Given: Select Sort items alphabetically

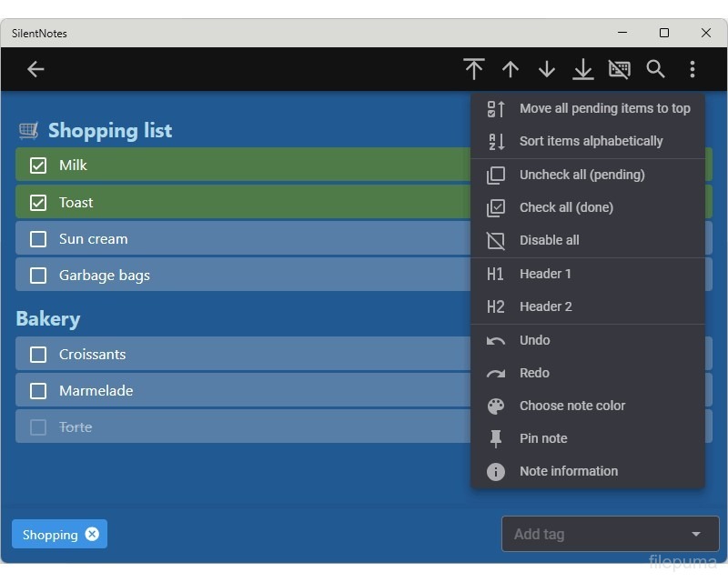Looking at the screenshot, I should pos(591,141).
